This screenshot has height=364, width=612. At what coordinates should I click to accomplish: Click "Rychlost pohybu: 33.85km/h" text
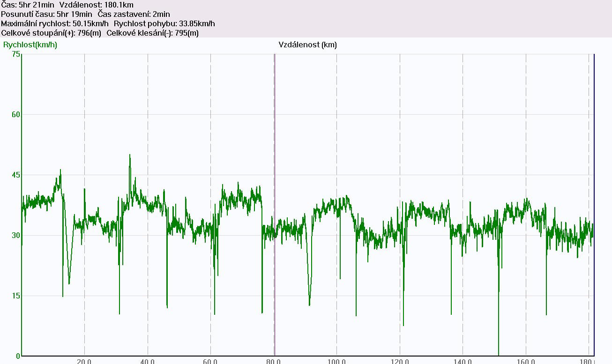pyautogui.click(x=164, y=24)
